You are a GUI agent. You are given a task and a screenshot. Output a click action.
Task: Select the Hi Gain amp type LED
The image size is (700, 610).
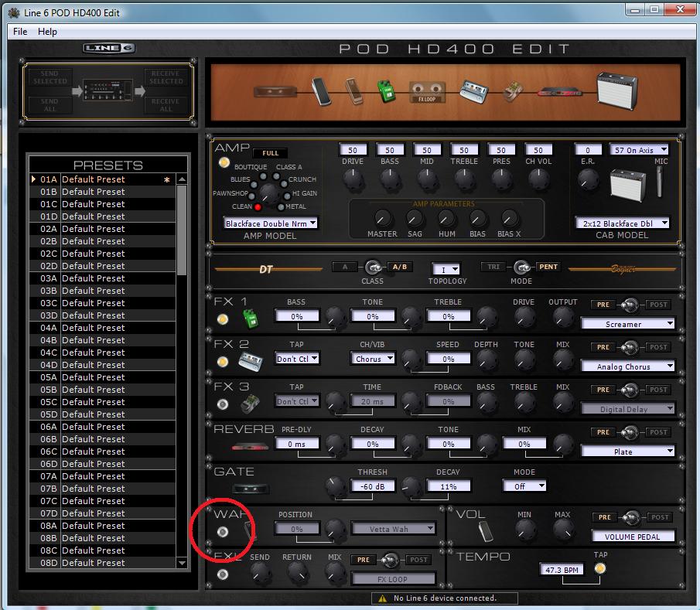[285, 195]
